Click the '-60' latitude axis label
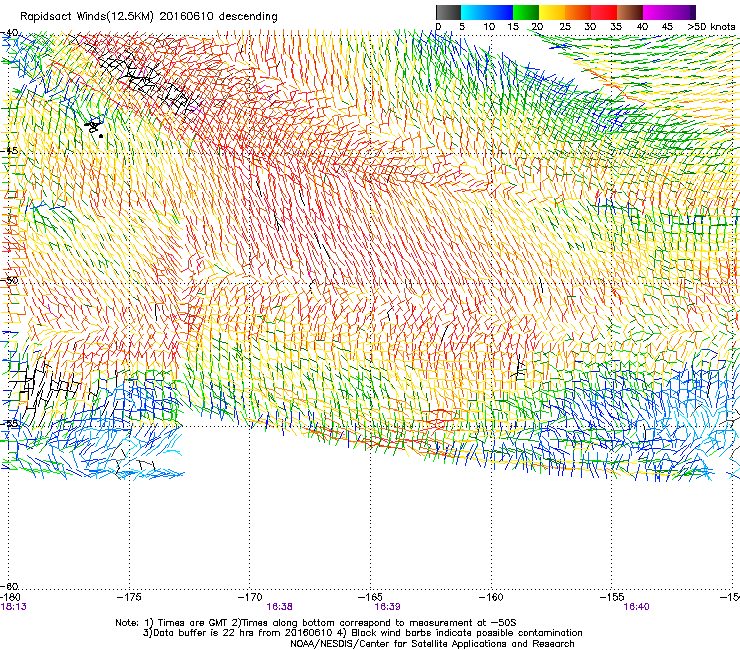The height and width of the screenshot is (650, 740). [9, 586]
